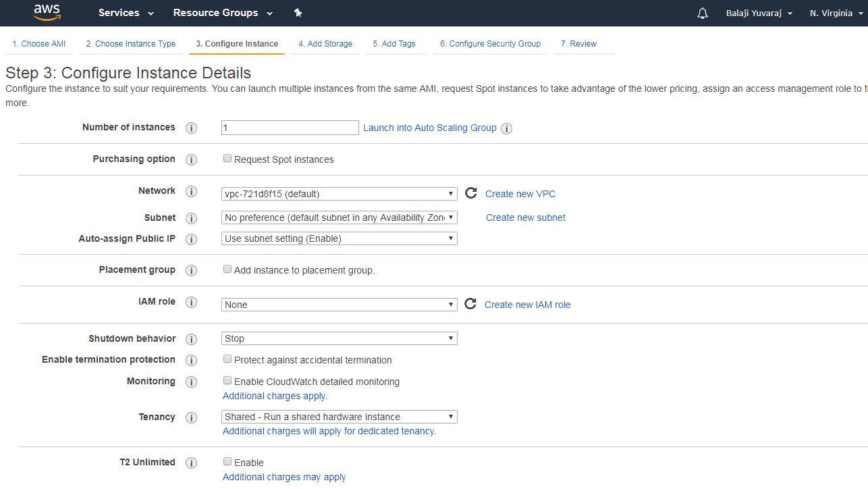Image resolution: width=868 pixels, height=489 pixels.
Task: Refresh the IAM role list
Action: coord(471,304)
